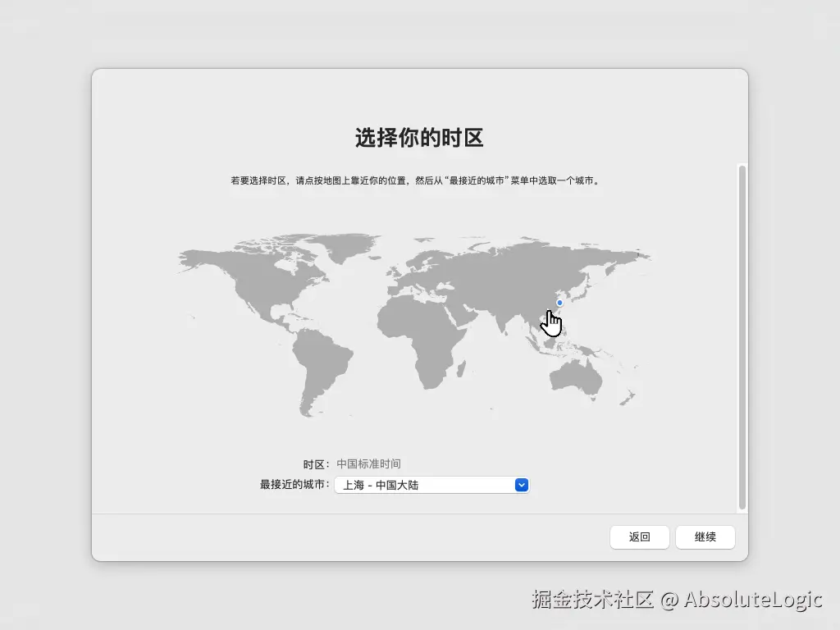Click the 返回 (Back) button
The height and width of the screenshot is (630, 840).
click(x=639, y=536)
